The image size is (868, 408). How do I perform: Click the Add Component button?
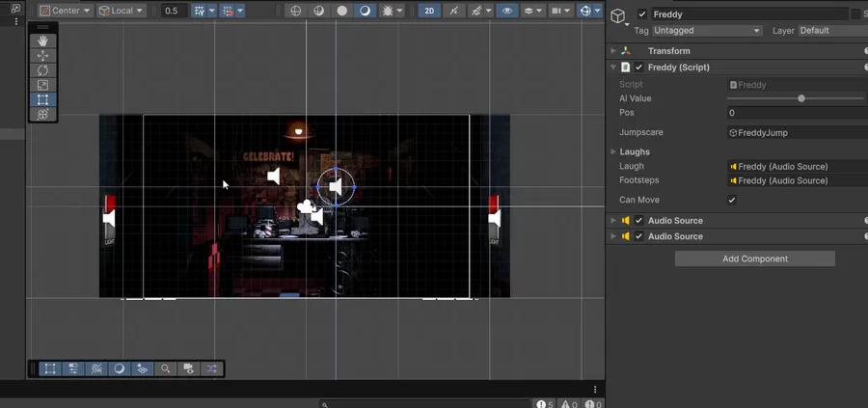[x=754, y=258]
